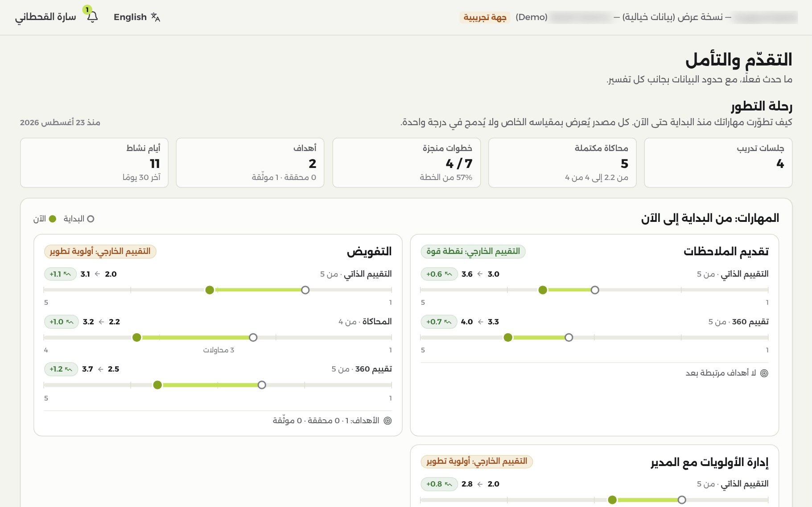Click the جهة تجريبية badge
This screenshot has width=812, height=507.
pos(485,17)
